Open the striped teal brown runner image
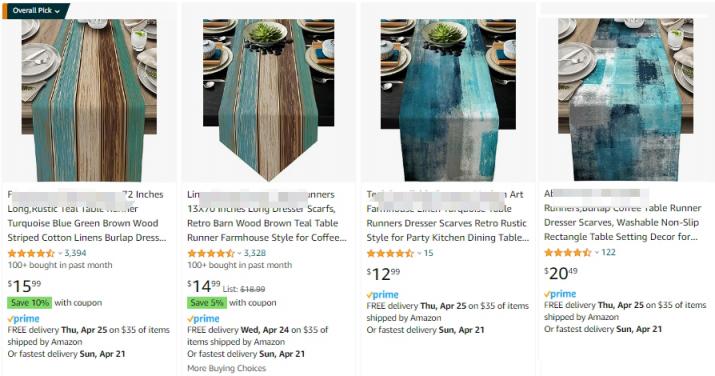Screen dimensions: 715x376 click(x=89, y=100)
